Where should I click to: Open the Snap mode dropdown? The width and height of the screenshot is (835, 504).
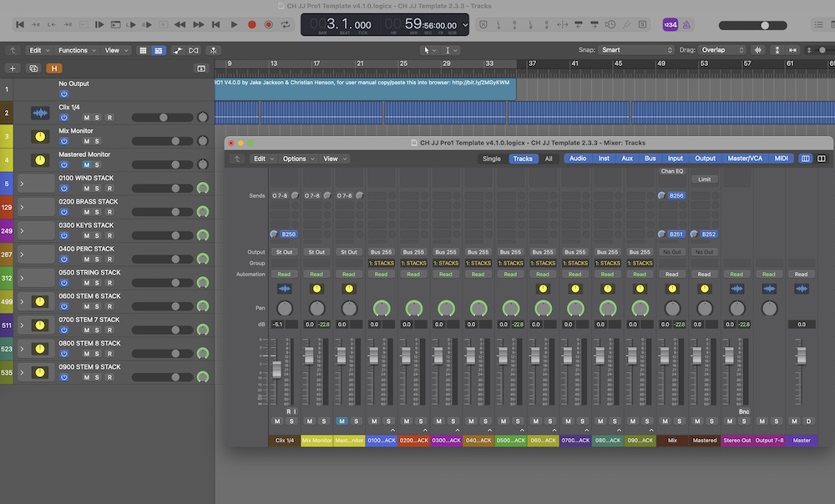(x=635, y=50)
